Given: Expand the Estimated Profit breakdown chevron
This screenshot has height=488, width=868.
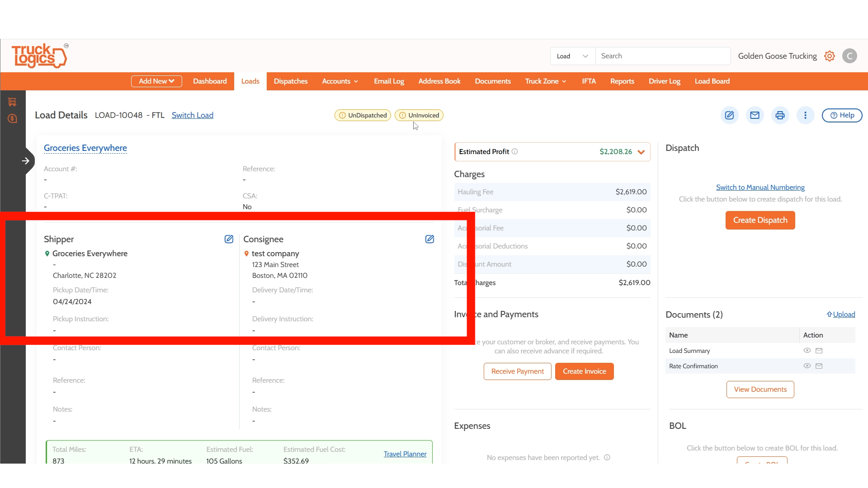Looking at the screenshot, I should (641, 152).
